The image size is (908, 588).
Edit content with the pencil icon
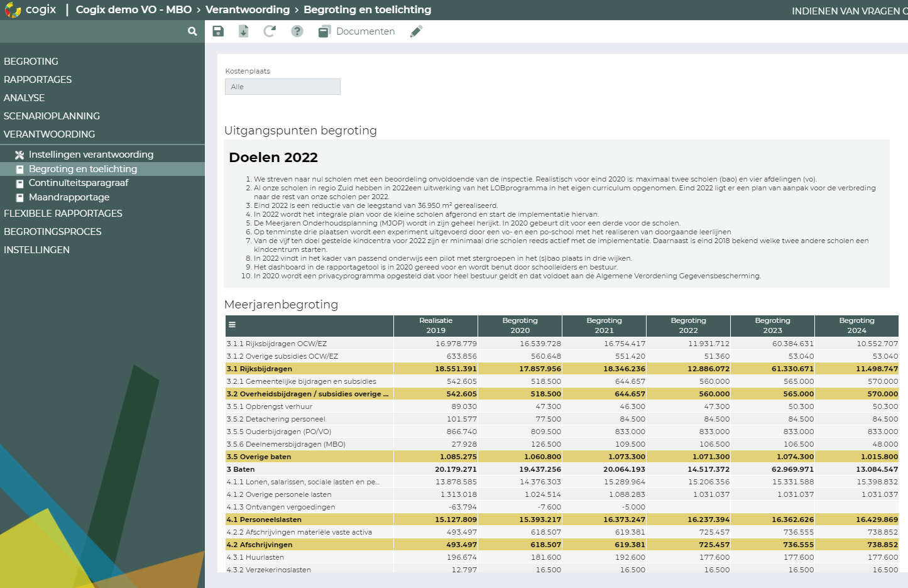coord(416,31)
